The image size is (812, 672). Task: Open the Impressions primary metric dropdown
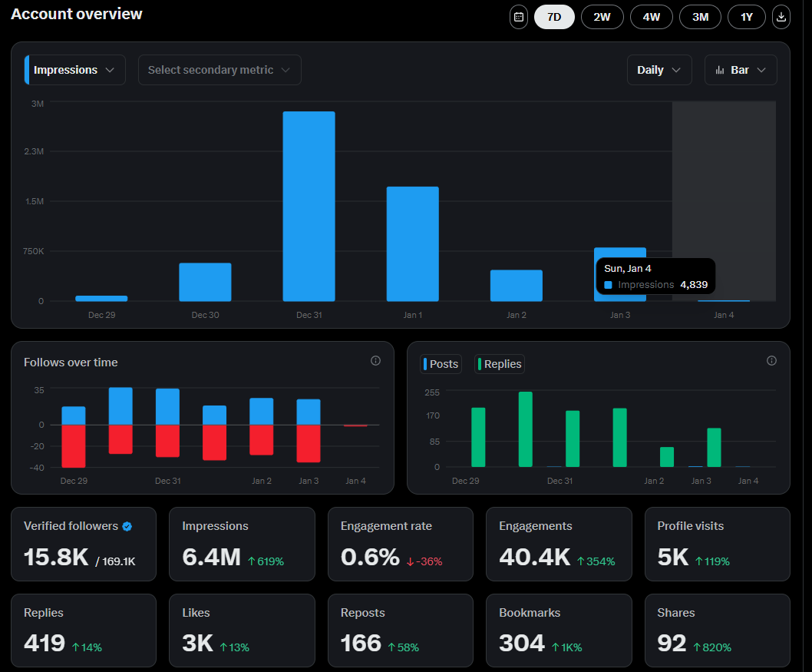(75, 70)
